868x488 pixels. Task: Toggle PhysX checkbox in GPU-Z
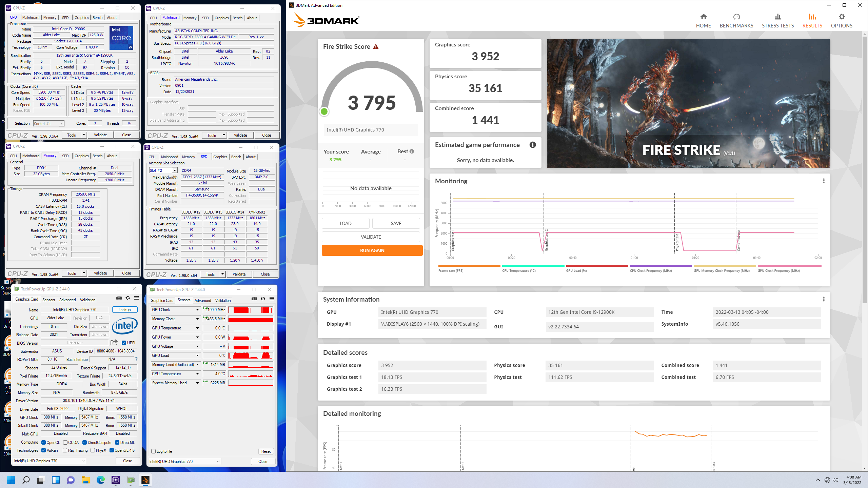[93, 450]
